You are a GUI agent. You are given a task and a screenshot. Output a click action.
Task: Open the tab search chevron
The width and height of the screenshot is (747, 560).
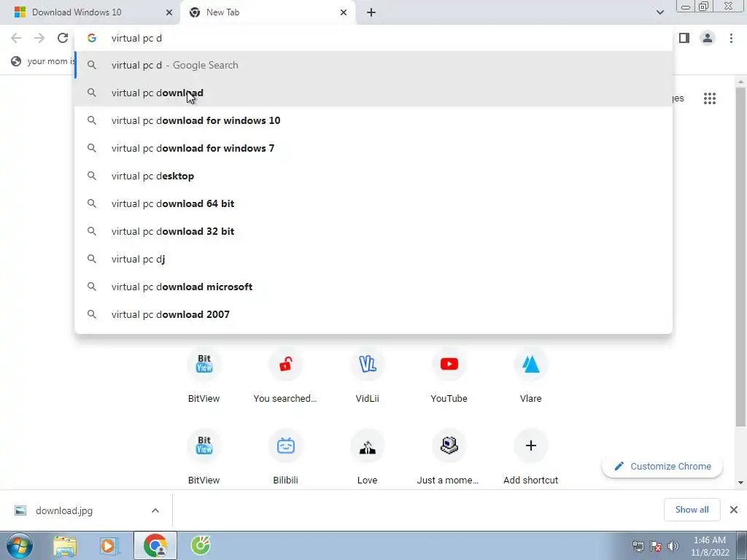click(x=659, y=12)
